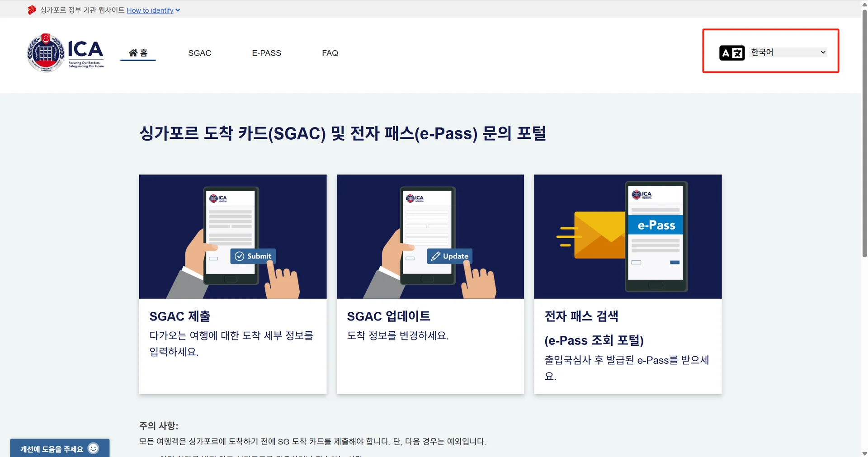Click the description 도착 정보를 변경하세요.
The image size is (868, 457).
(398, 335)
